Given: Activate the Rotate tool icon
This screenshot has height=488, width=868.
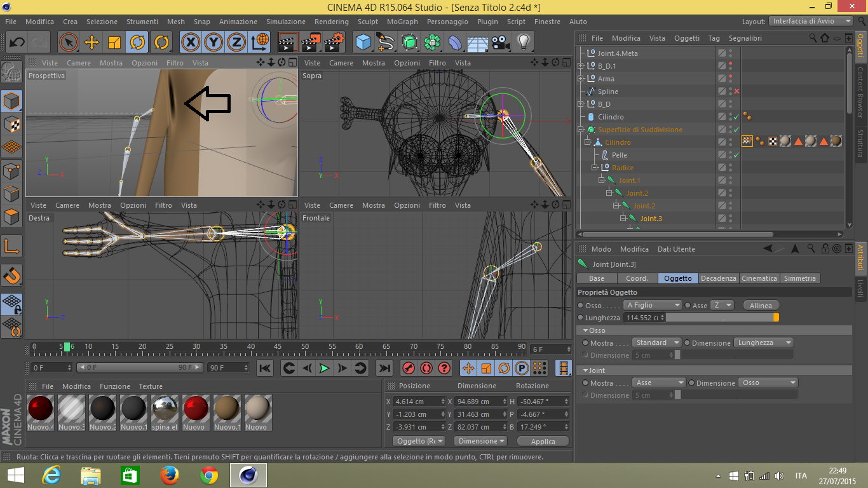Looking at the screenshot, I should (137, 43).
